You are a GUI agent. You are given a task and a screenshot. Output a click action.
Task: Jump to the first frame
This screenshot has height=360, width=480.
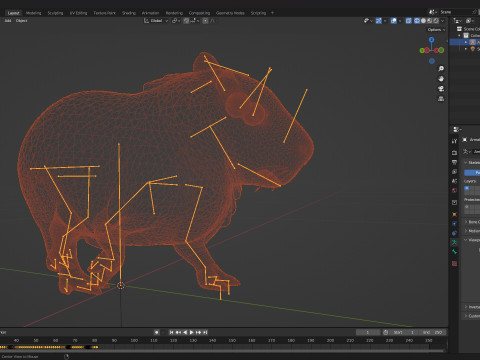(171, 332)
